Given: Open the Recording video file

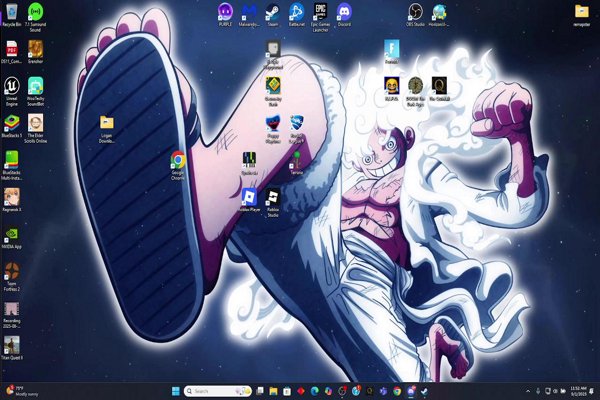Looking at the screenshot, I should [x=11, y=315].
